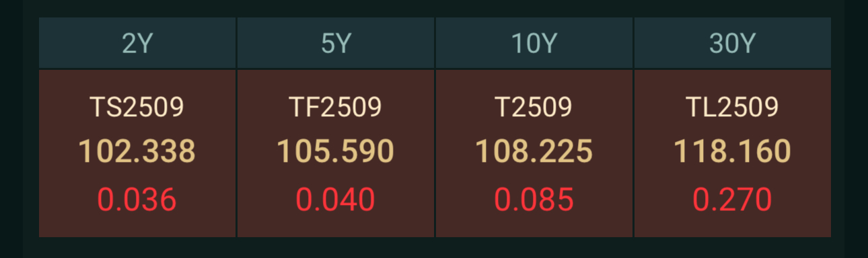868x258 pixels.
Task: Select the 5Y column header
Action: tap(336, 43)
